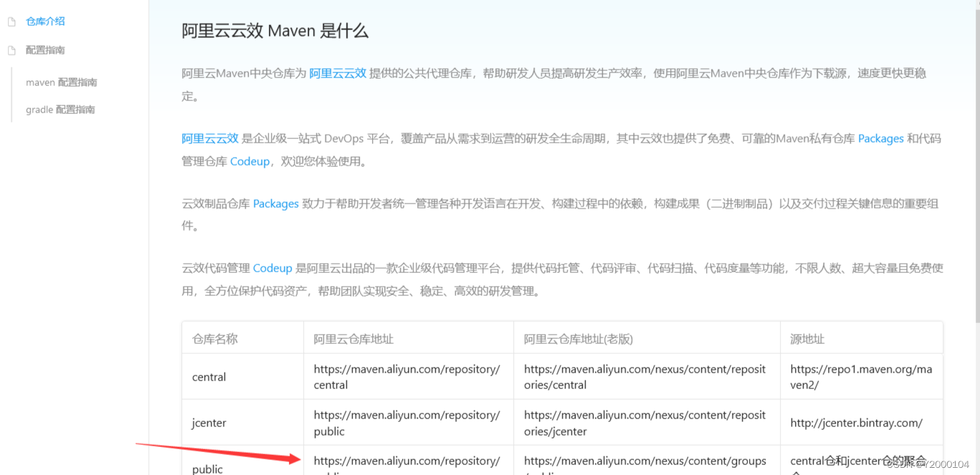Click the 阿里云云效 link in the DevOps paragraph

tap(209, 138)
